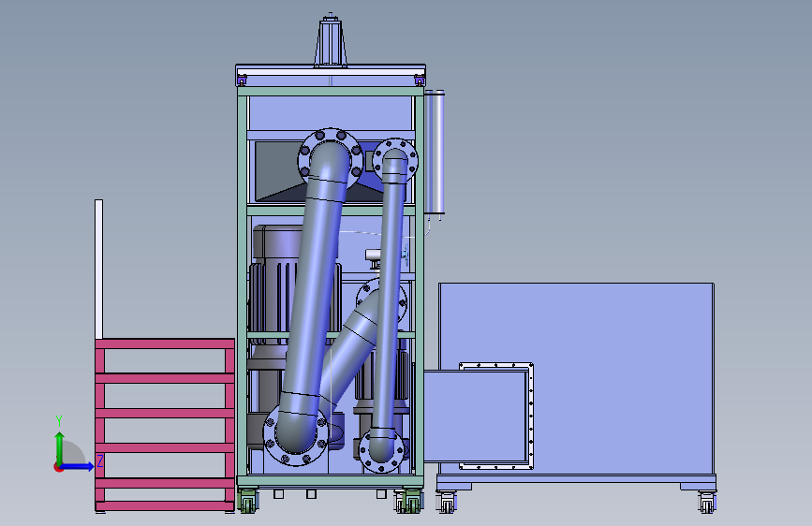Select the large diagonal pipe body
Image resolution: width=812 pixels, height=526 pixels.
point(316,295)
